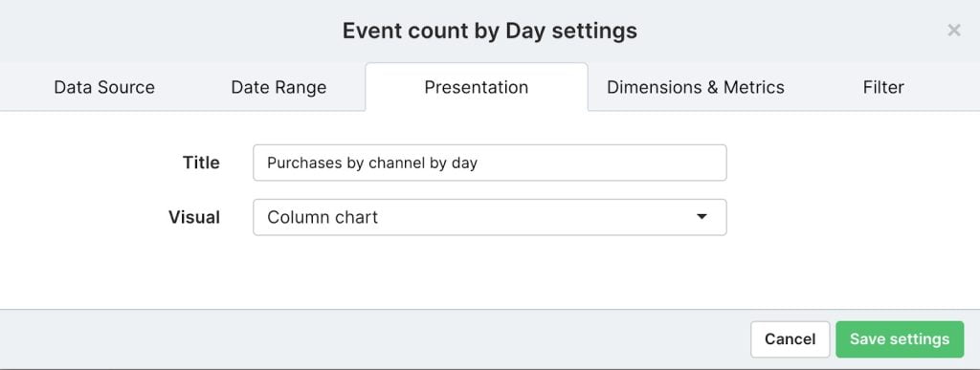The image size is (980, 370).
Task: Place cursor on "Purchases by channel by day" text
Action: pyautogui.click(x=372, y=163)
